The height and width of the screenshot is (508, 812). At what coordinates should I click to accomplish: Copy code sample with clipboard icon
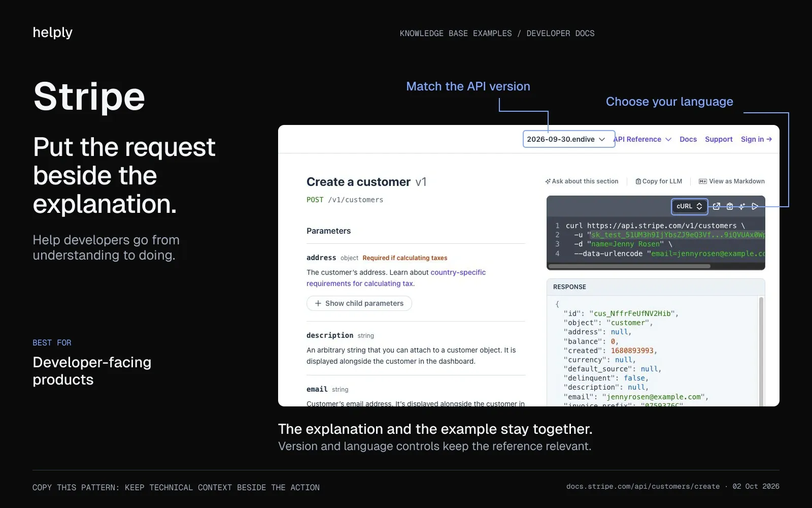coord(730,206)
